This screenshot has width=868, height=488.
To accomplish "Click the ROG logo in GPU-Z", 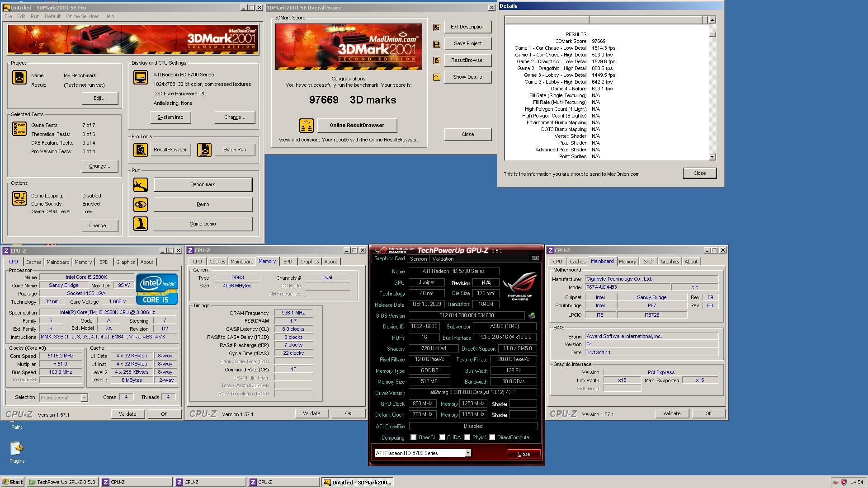I will click(520, 286).
